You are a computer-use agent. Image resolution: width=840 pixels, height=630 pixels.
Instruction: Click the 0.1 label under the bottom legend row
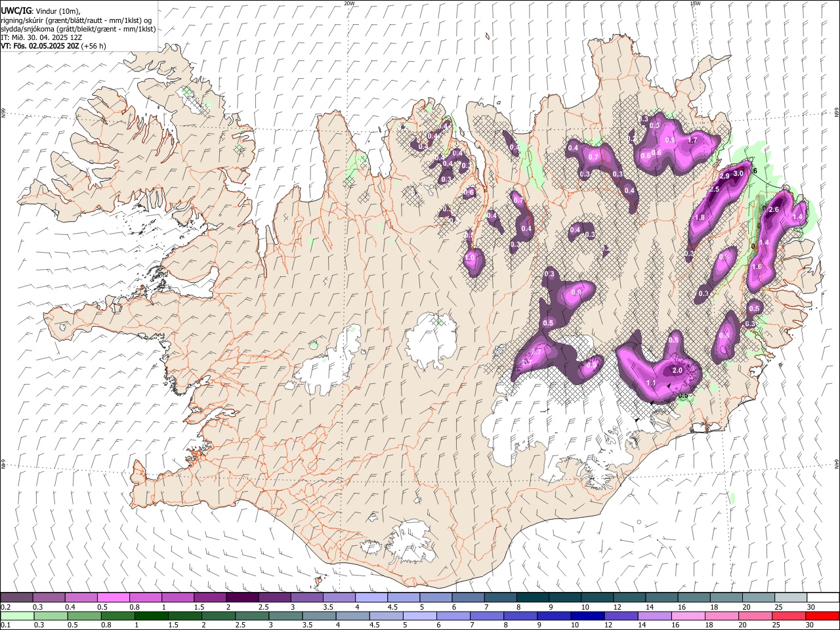pyautogui.click(x=5, y=626)
